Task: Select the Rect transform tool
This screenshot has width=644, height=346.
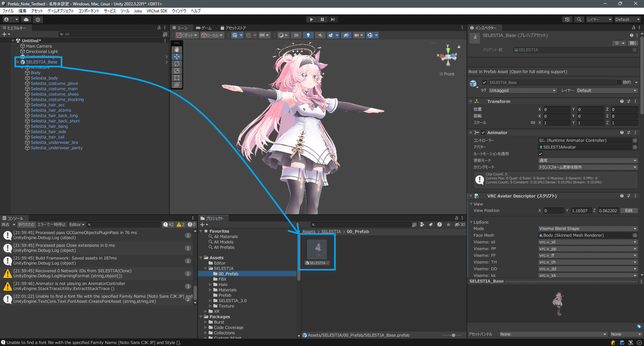Action: pos(178,77)
